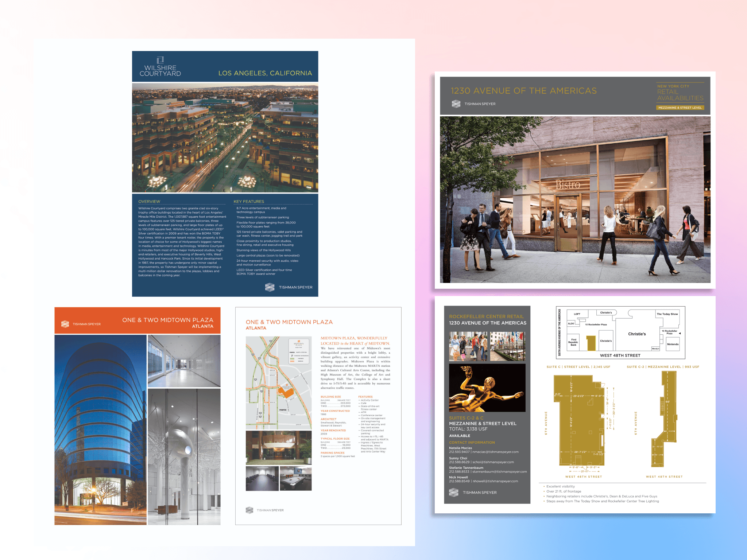Image resolution: width=747 pixels, height=560 pixels.
Task: Click the "SUITES C-2 & C" heading
Action: coord(466,418)
